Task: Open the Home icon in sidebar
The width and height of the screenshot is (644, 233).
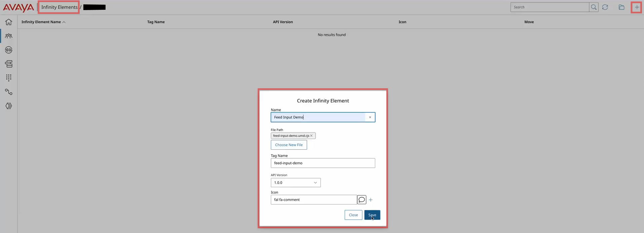Action: pos(9,22)
